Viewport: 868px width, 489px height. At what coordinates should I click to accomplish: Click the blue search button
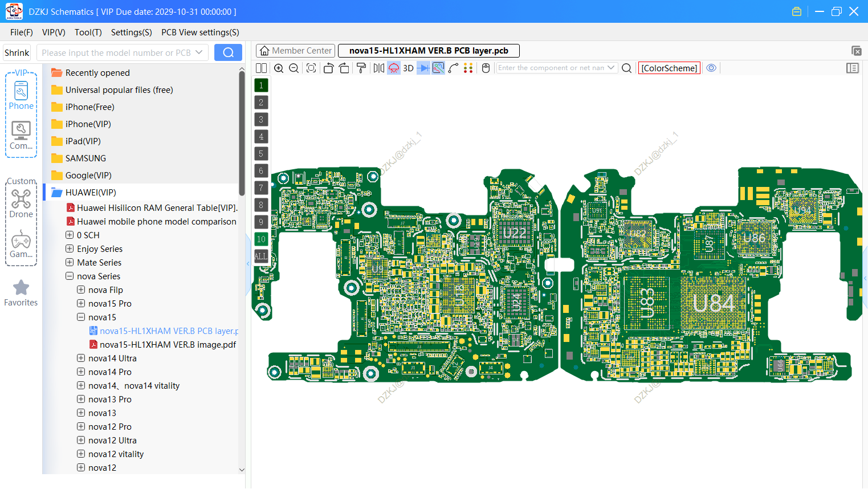tap(228, 52)
